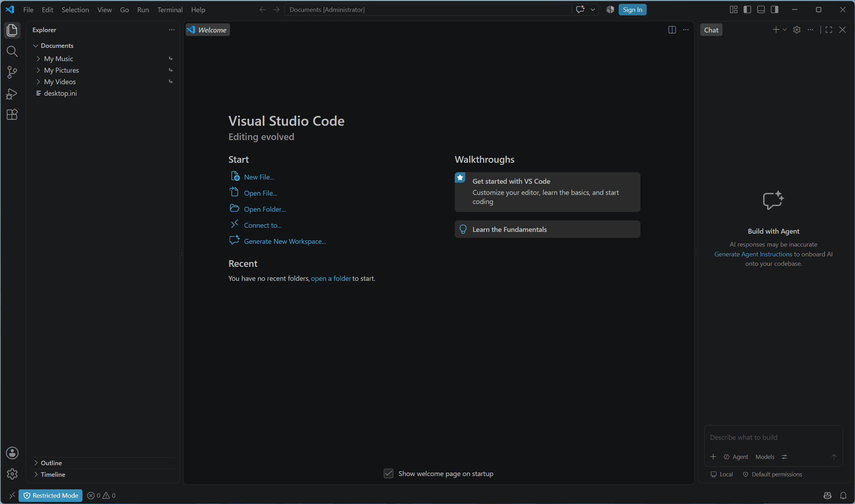Viewport: 855px width, 504px height.
Task: Select desktop.ini in the Explorer
Action: coord(104,93)
